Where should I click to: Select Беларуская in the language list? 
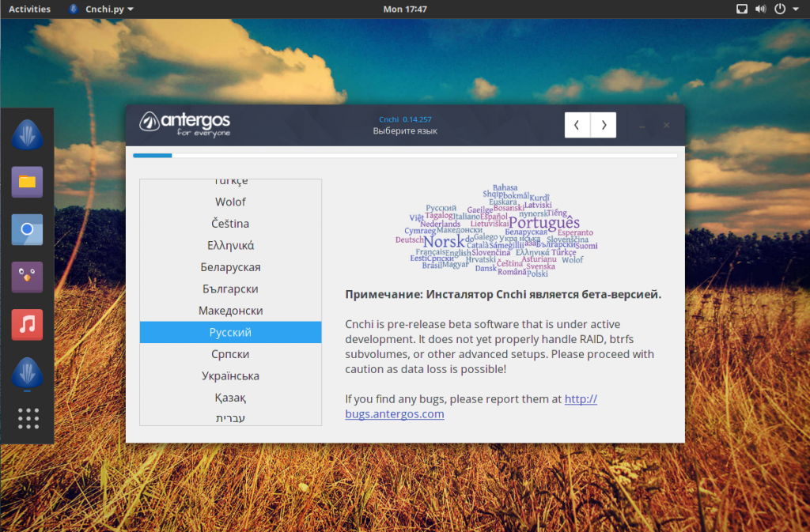pos(230,266)
